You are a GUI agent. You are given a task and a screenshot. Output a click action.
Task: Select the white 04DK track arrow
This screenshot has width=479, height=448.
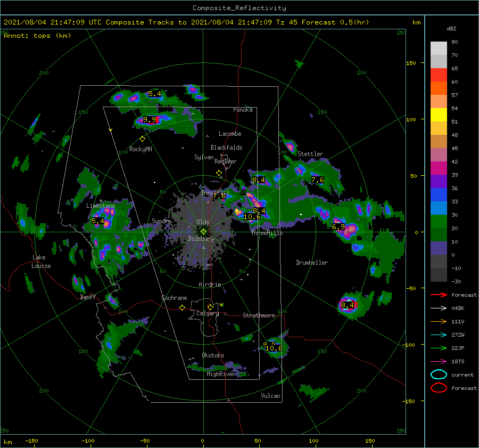(x=439, y=308)
